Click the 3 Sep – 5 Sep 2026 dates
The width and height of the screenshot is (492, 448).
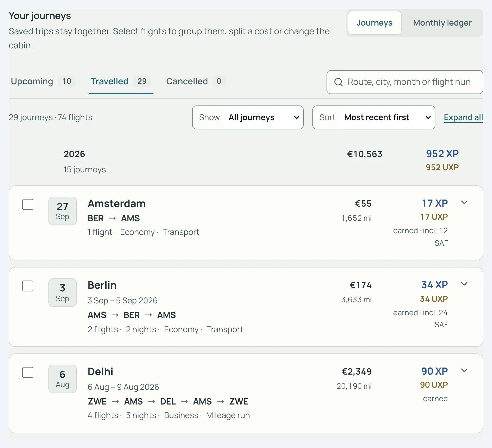122,300
